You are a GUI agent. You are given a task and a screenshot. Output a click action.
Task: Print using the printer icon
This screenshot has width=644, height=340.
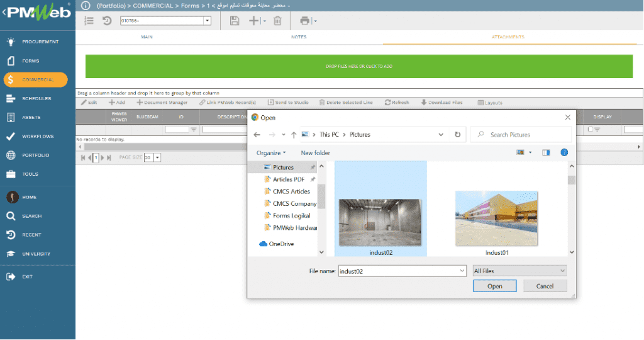click(305, 21)
